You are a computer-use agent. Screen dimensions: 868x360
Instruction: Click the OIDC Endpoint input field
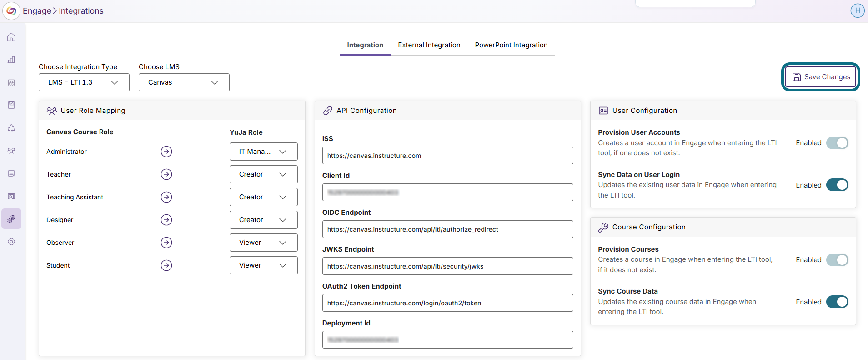[x=448, y=229]
